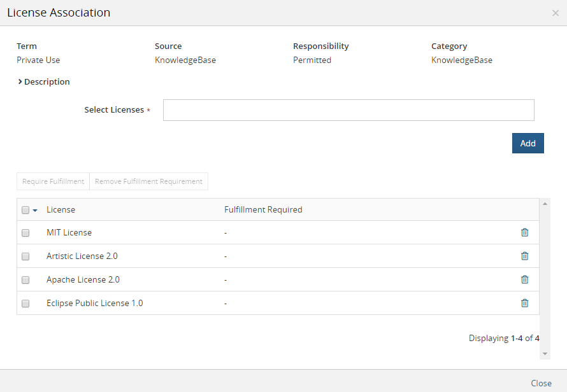Remove Apache License 2.0 using trash icon
This screenshot has width=567, height=392.
[x=524, y=279]
